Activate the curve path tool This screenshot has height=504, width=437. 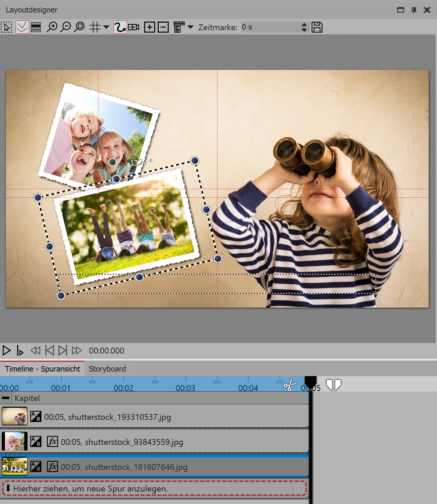click(x=120, y=27)
